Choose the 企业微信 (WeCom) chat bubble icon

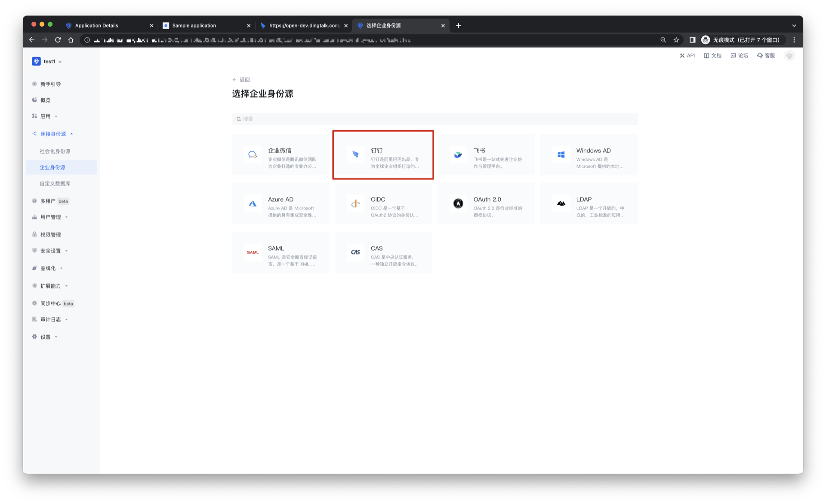253,154
